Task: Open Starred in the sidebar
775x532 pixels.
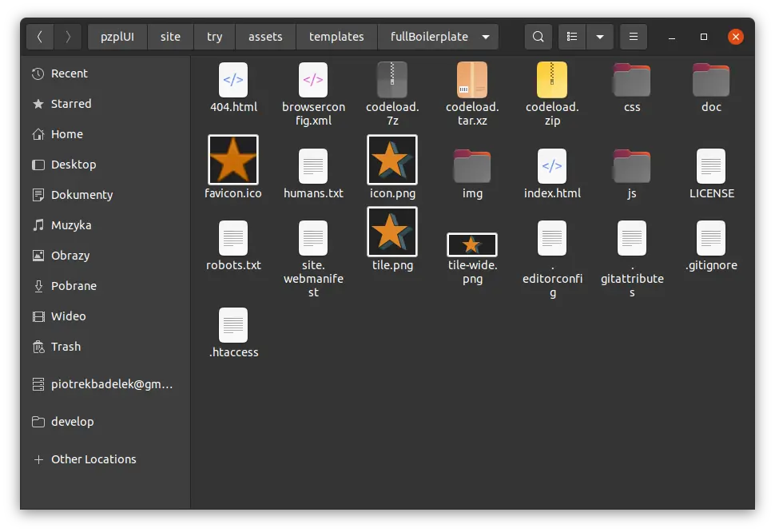Action: 71,104
